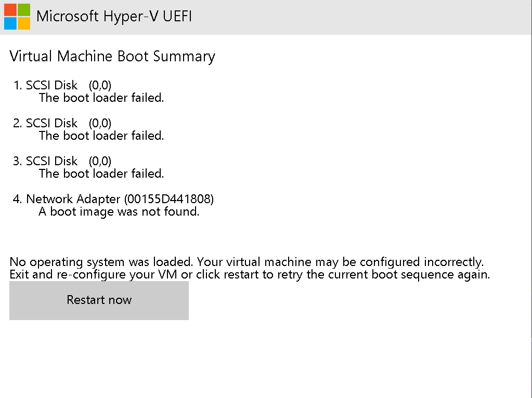The width and height of the screenshot is (532, 398).
Task: Select entry 4. Network Adapter (00155D441808)
Action: tap(113, 199)
